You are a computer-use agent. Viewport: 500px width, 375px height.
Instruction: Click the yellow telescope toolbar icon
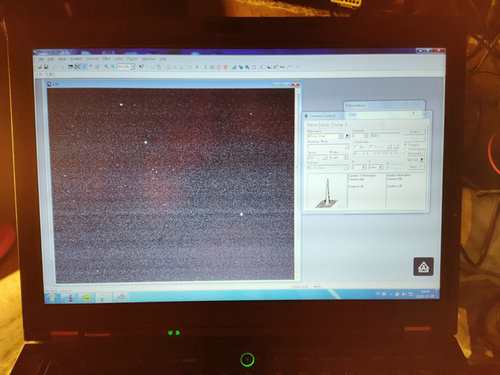tap(205, 67)
